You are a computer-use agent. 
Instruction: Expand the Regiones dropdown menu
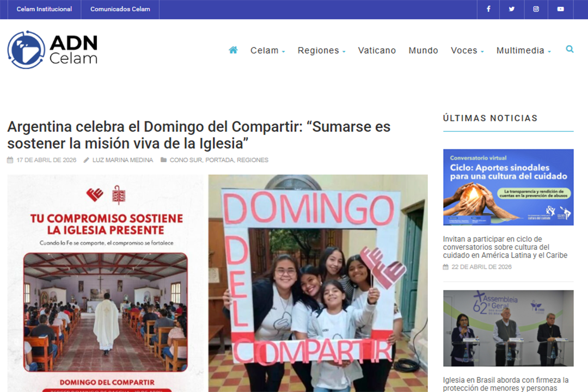click(321, 50)
